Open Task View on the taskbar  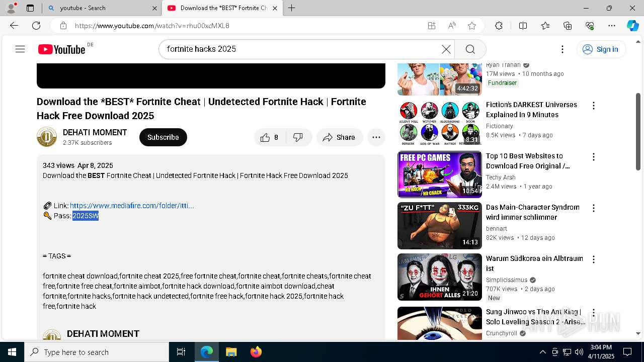click(181, 352)
